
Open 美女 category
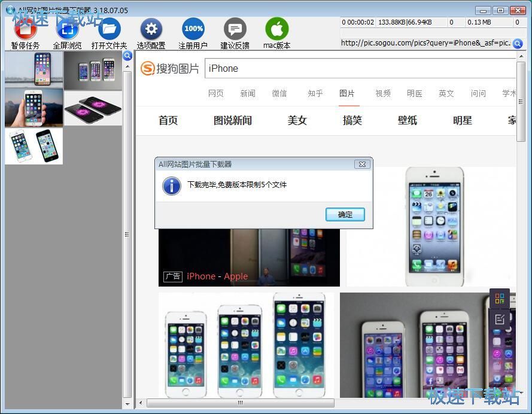[x=297, y=120]
